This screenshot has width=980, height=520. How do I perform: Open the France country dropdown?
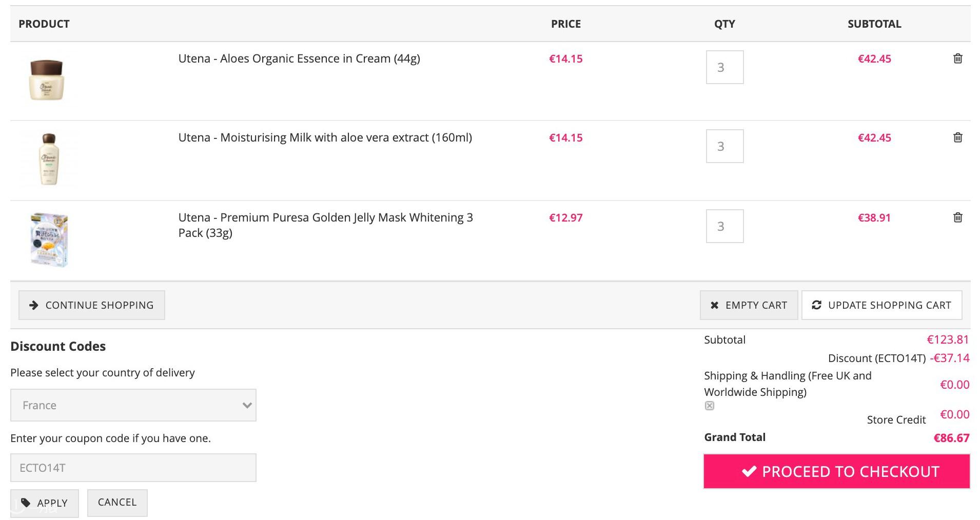[133, 405]
